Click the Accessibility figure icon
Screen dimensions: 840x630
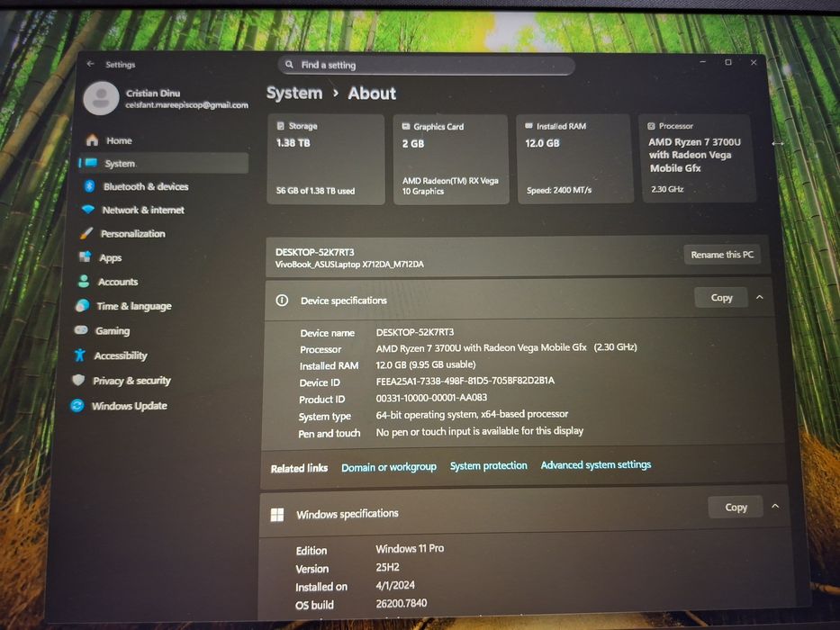[80, 355]
